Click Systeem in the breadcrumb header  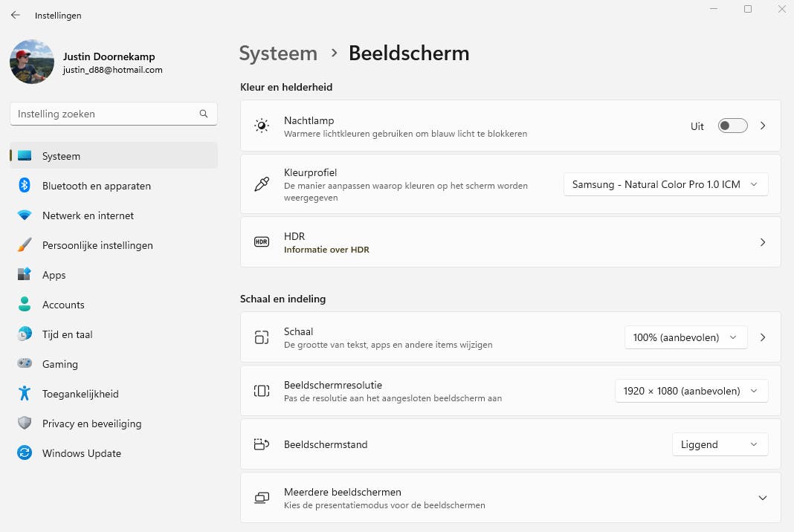pyautogui.click(x=278, y=53)
